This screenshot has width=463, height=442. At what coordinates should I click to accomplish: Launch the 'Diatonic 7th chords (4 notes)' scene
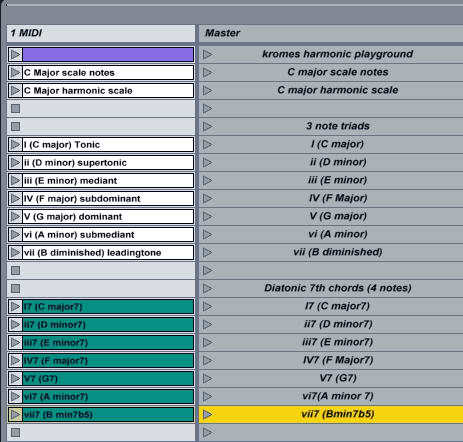tap(207, 288)
